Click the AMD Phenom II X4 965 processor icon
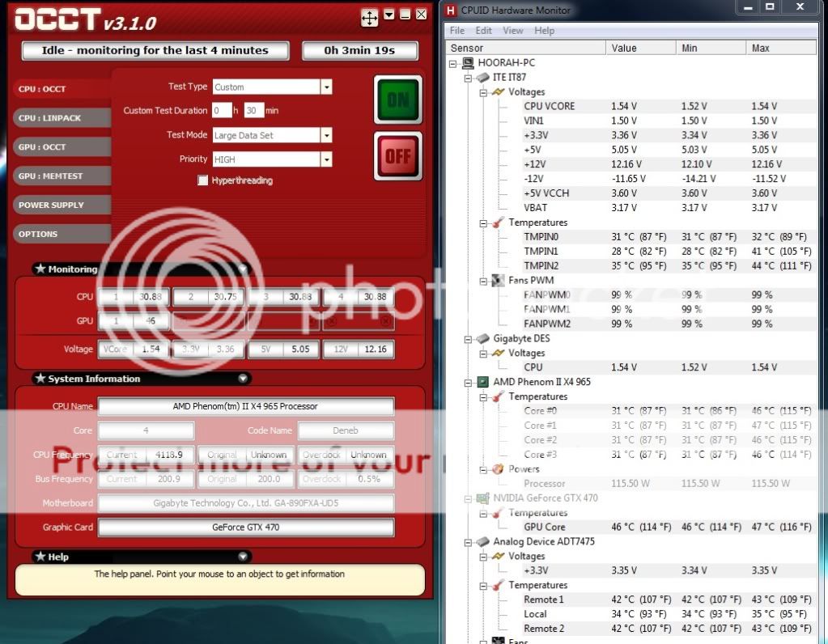The height and width of the screenshot is (644, 828). [484, 382]
